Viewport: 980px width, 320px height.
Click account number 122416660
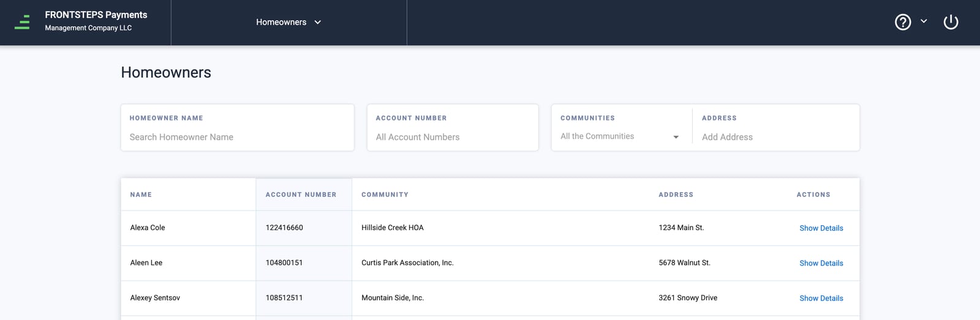click(x=284, y=228)
